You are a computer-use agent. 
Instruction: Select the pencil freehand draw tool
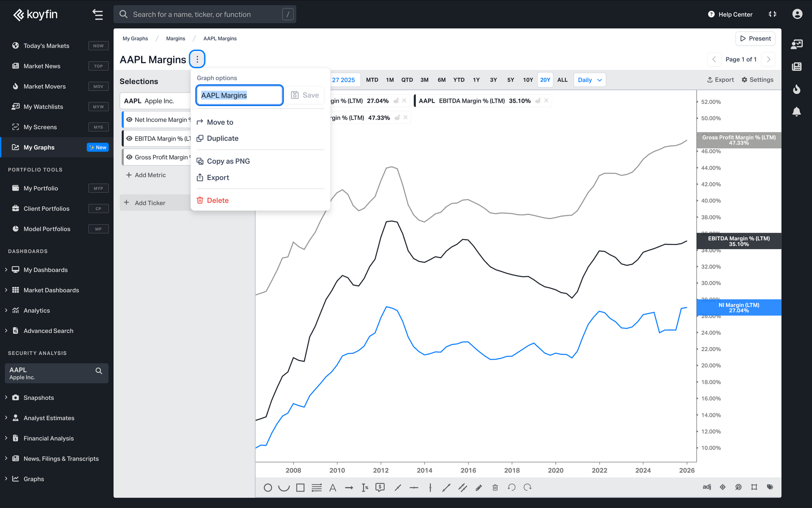point(479,488)
